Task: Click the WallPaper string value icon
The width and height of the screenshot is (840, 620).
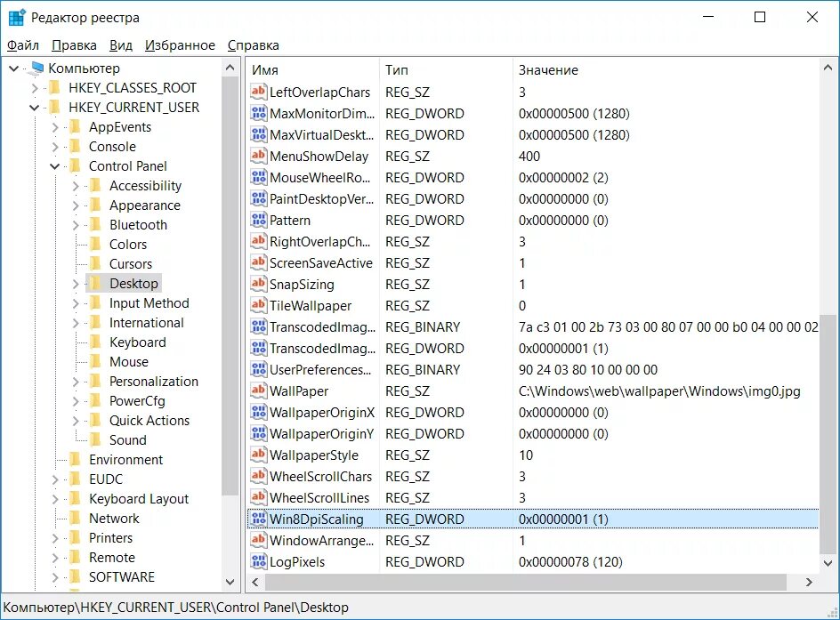Action: (x=259, y=391)
